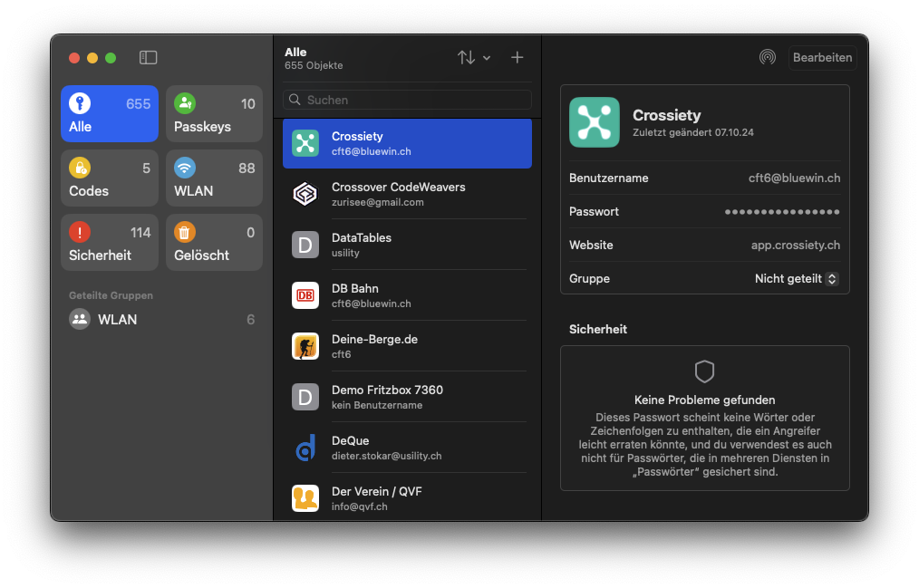The height and width of the screenshot is (588, 919).
Task: Click the green full screen button
Action: tap(111, 57)
